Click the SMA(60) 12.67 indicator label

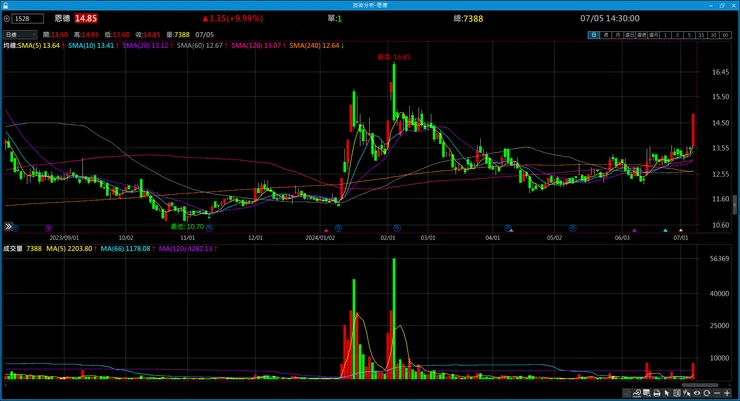click(202, 46)
